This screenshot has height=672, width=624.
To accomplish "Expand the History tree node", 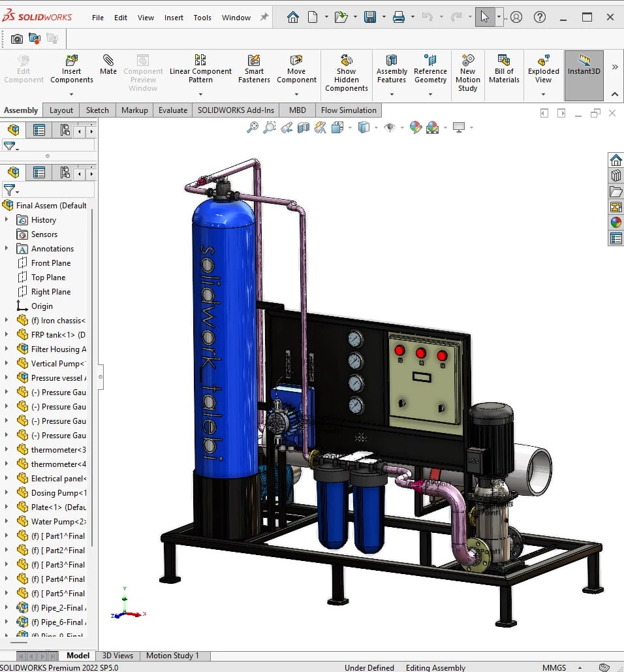I will click(x=7, y=219).
